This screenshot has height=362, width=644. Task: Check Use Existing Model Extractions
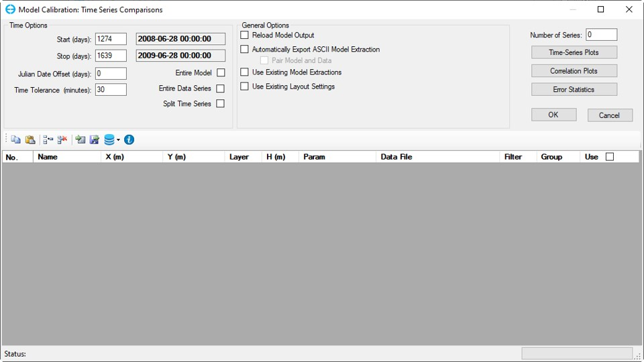tap(245, 72)
